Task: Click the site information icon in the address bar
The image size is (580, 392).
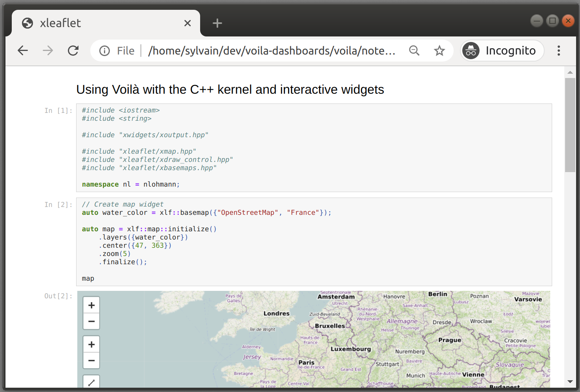Action: pyautogui.click(x=104, y=51)
